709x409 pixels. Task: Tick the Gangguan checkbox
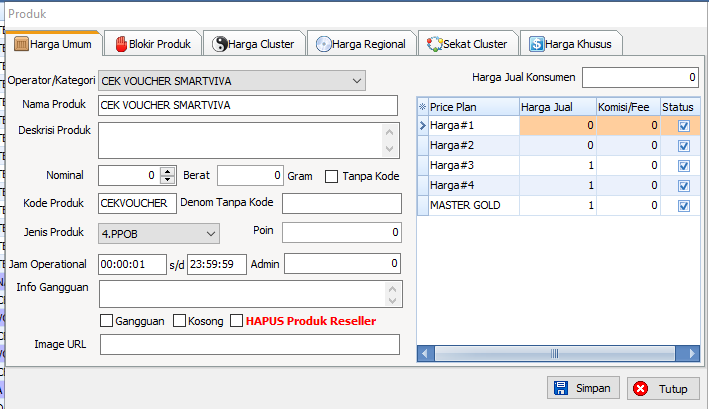[106, 321]
